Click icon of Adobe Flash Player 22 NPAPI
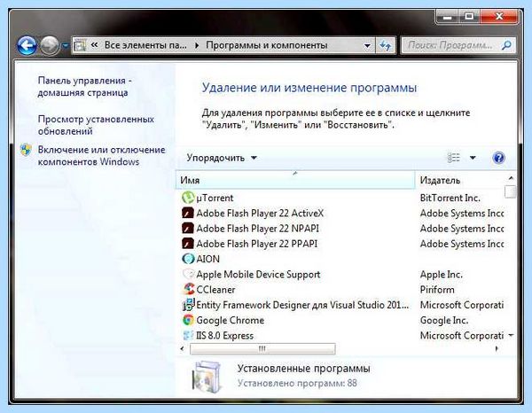Screen dimensions: 532x413 (188, 229)
